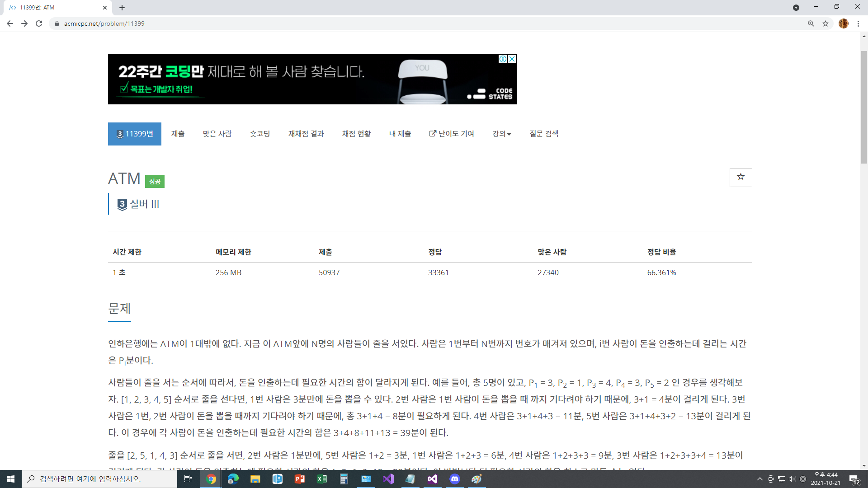Screen dimensions: 868x488
Task: Open the 질문 검색 link
Action: pyautogui.click(x=544, y=134)
